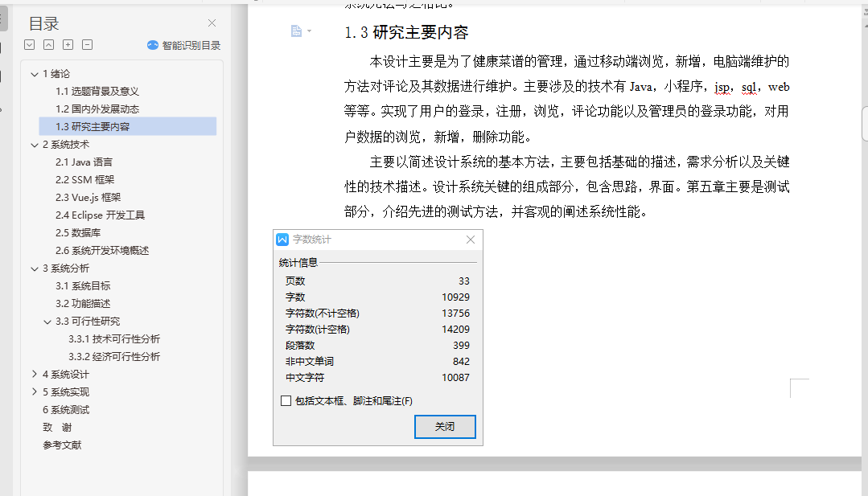Click the 统计信息 group label

pos(298,263)
